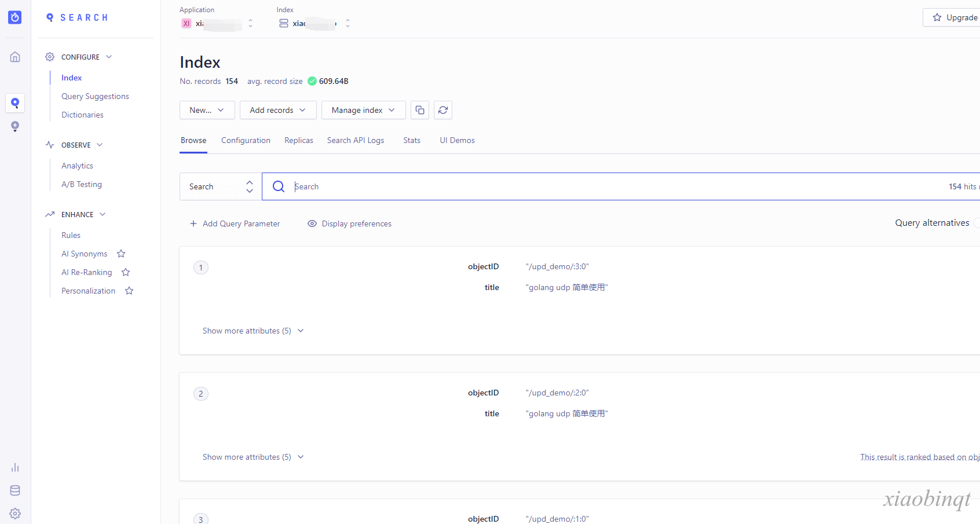Click the star icon next to AI Re-Ranking
Screen dimensions: 980x524
point(126,272)
